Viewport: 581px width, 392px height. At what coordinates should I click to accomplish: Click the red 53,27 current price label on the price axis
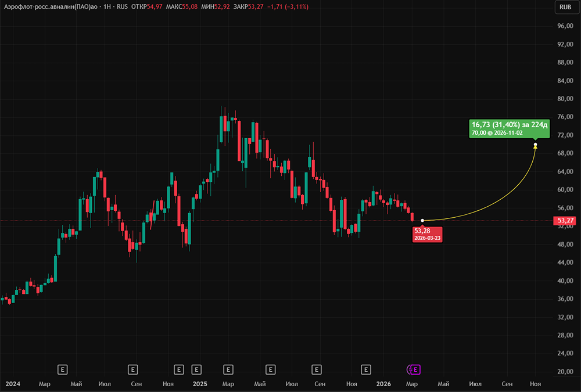[x=565, y=221]
